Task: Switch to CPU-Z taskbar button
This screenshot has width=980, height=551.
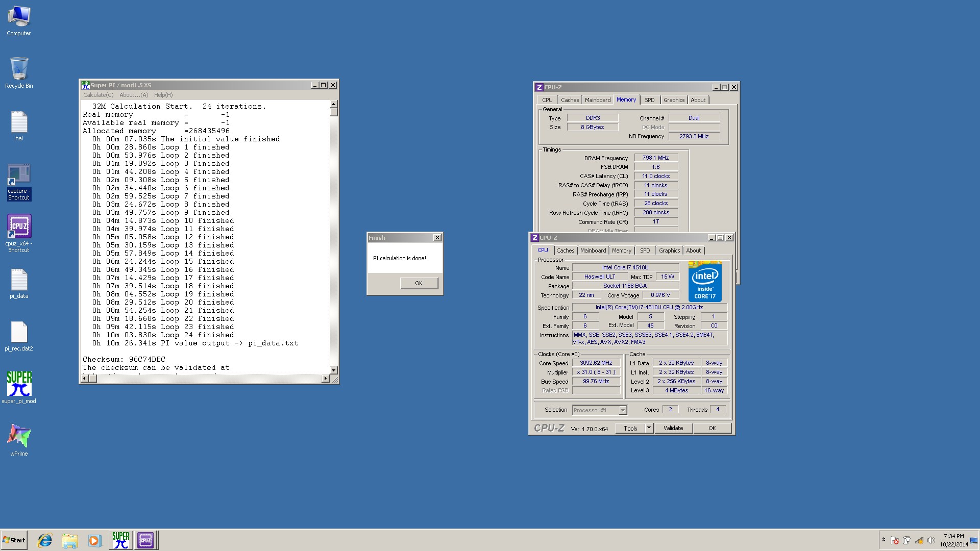Action: tap(145, 540)
